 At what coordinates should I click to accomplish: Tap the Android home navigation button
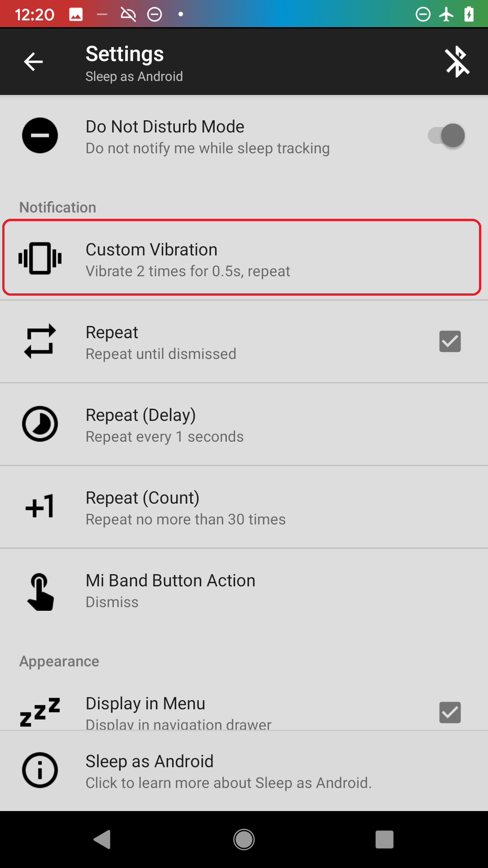244,840
